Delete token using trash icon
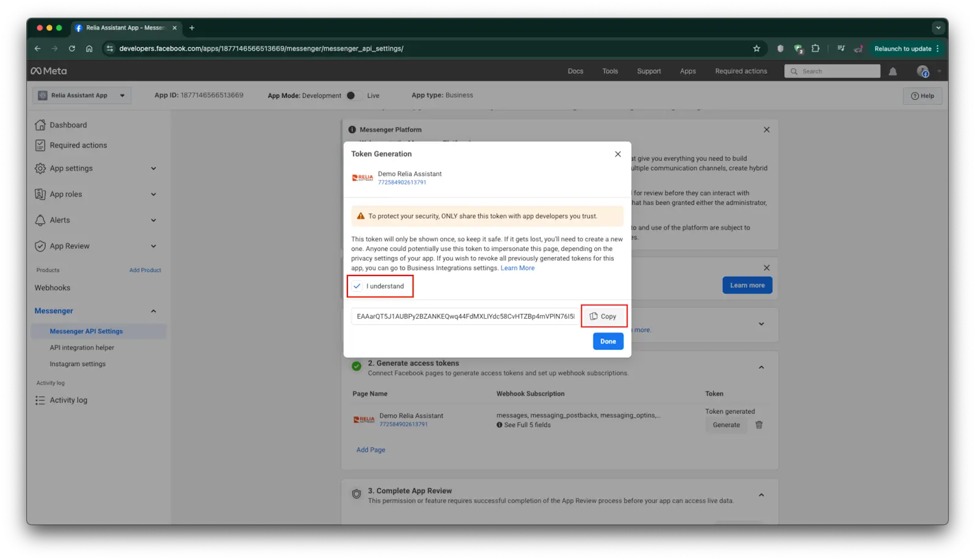The image size is (975, 560). [759, 425]
